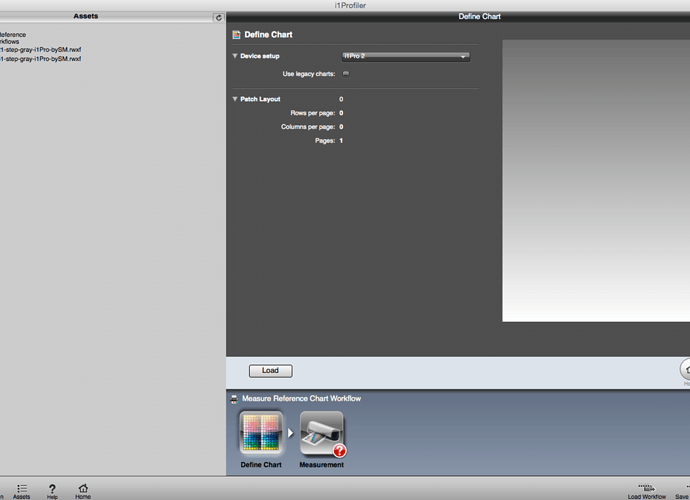The image size is (690, 500).
Task: Click the Define Chart page icon beside heading
Action: tap(236, 35)
